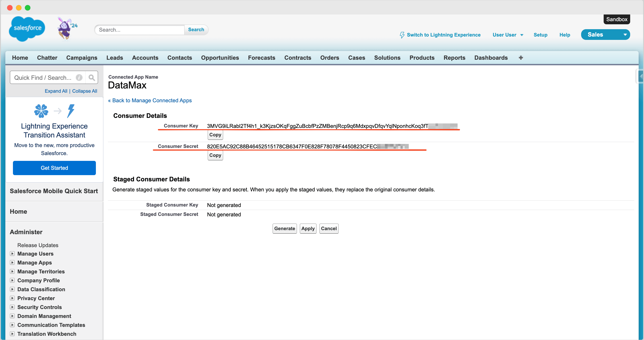Click Copy button for Consumer Key

tap(215, 135)
